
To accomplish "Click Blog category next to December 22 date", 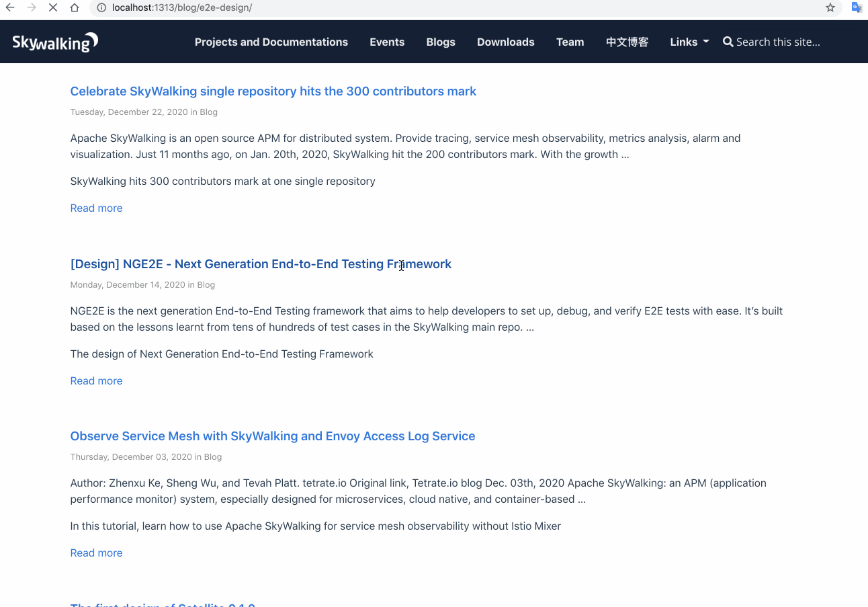I will (x=208, y=112).
